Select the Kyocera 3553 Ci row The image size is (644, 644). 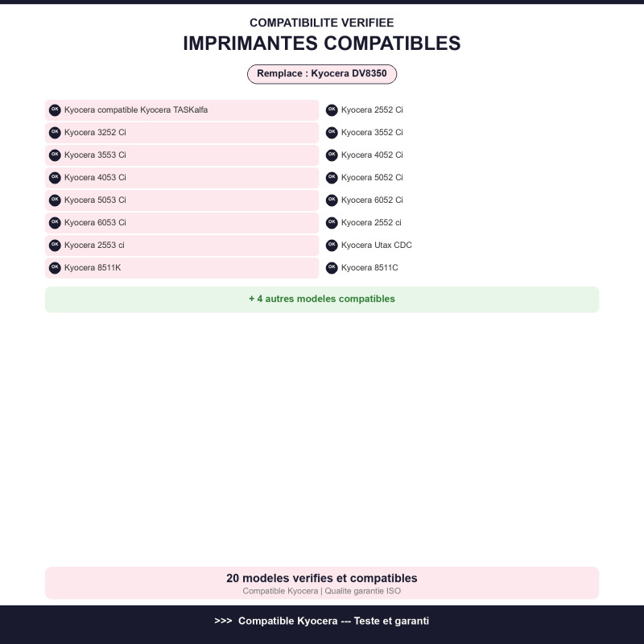[182, 155]
